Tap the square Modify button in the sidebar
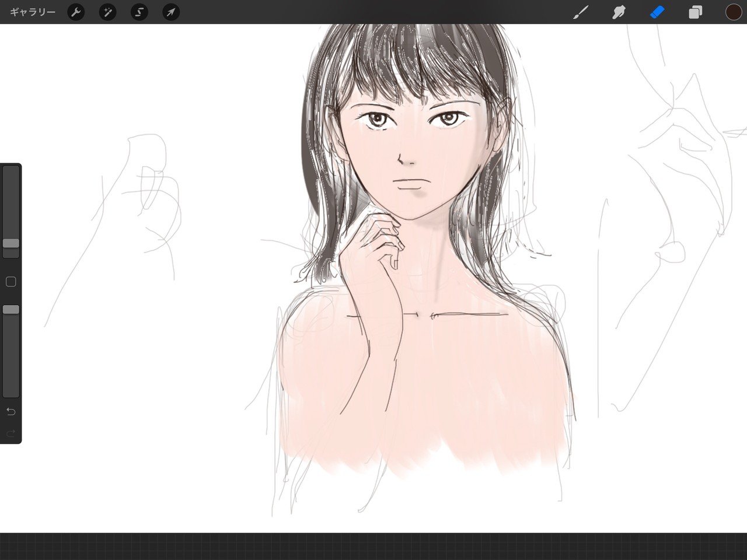The width and height of the screenshot is (747, 560). click(x=11, y=282)
